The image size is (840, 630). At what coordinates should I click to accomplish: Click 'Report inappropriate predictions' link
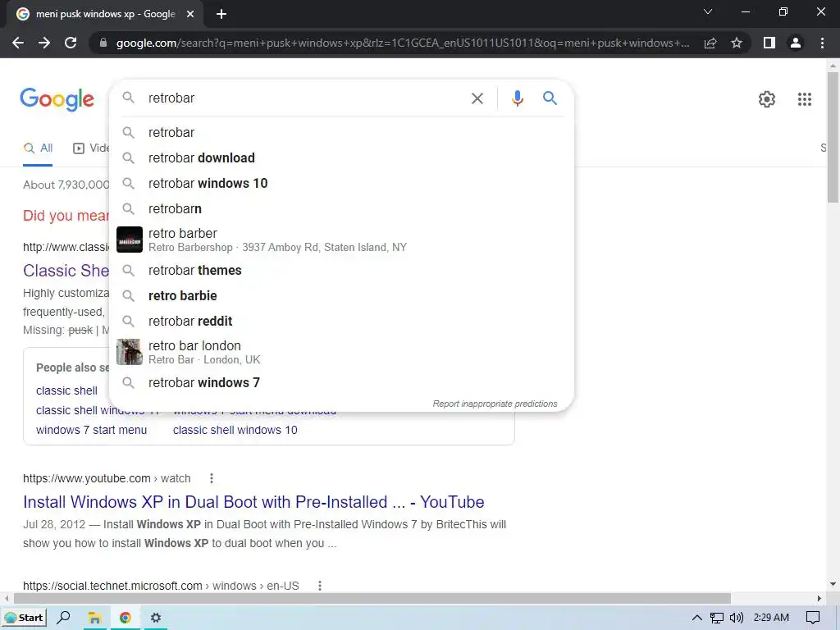point(495,404)
